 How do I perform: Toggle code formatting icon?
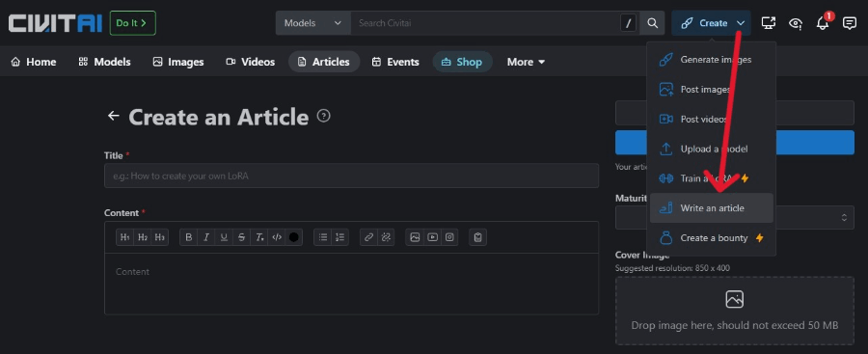(276, 237)
